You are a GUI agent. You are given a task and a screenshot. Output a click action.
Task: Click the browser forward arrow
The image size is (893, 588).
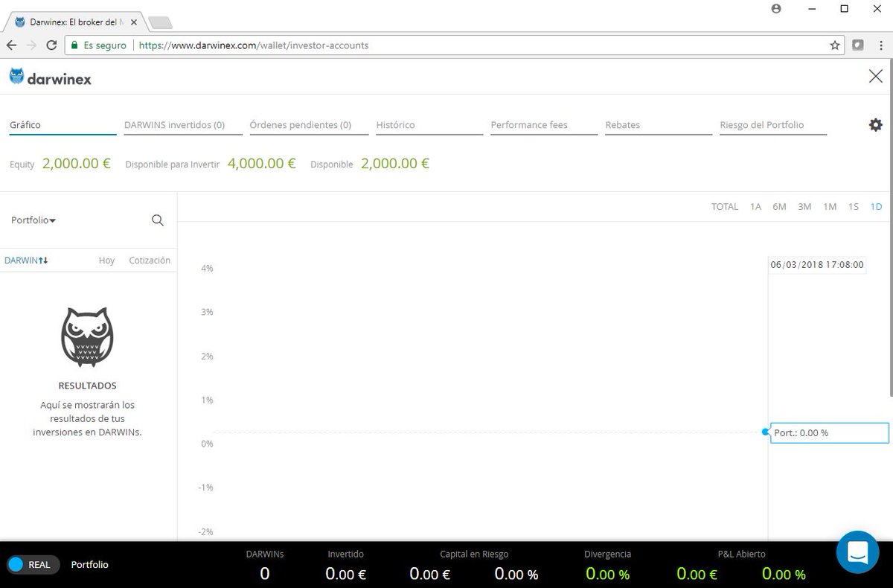click(31, 45)
